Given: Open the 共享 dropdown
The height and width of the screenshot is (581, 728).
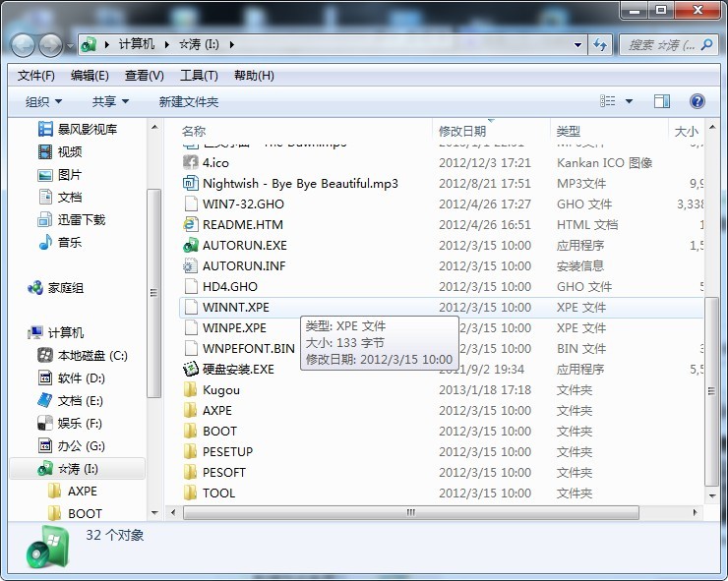Looking at the screenshot, I should click(x=110, y=101).
